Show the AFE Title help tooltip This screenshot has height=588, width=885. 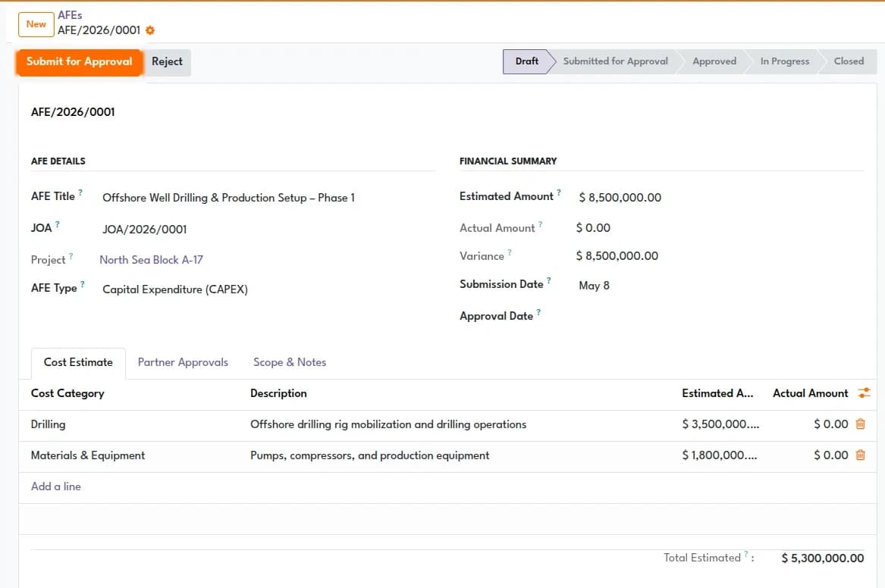tap(80, 192)
